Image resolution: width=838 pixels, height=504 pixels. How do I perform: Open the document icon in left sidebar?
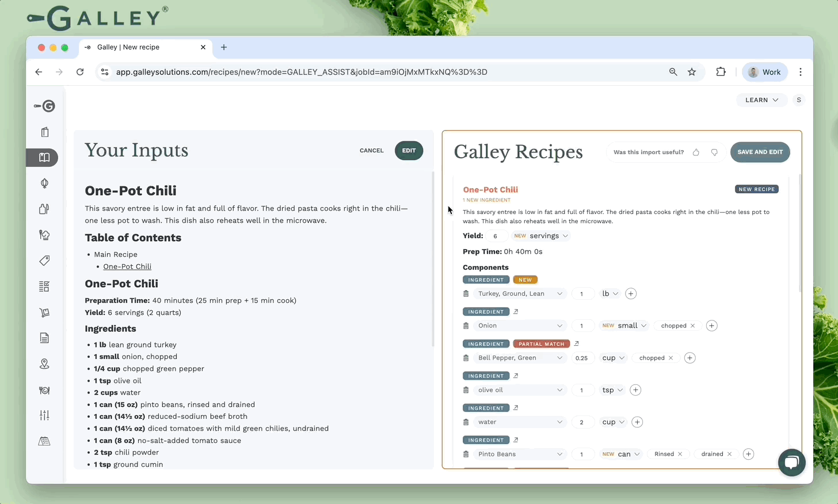click(x=44, y=338)
